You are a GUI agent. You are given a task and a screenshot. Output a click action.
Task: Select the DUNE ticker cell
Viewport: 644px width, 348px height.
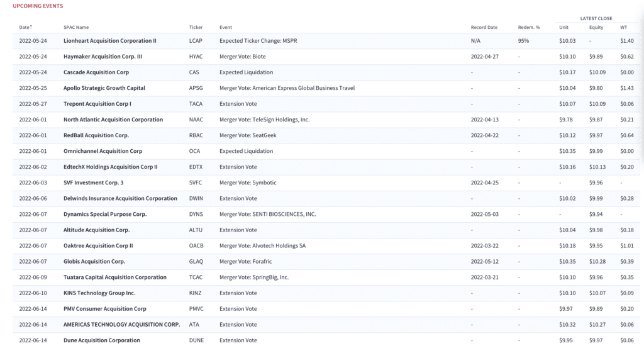[196, 340]
